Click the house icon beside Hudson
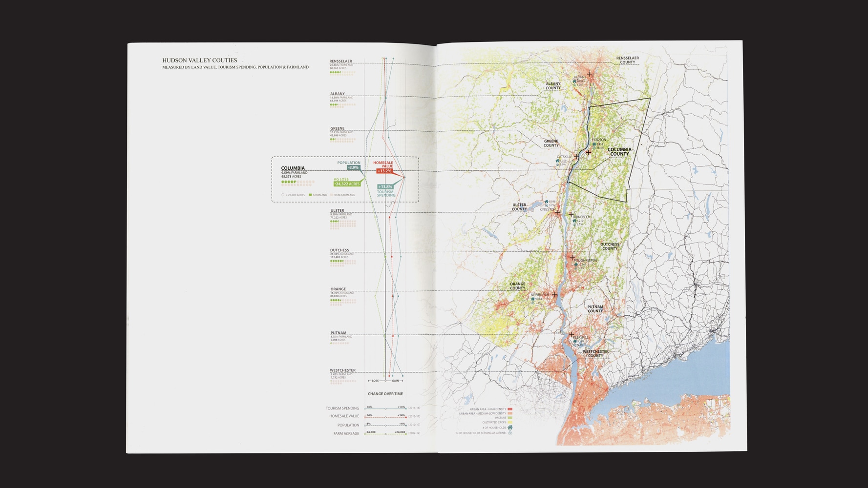Screen dimensions: 868x488 pos(594,144)
